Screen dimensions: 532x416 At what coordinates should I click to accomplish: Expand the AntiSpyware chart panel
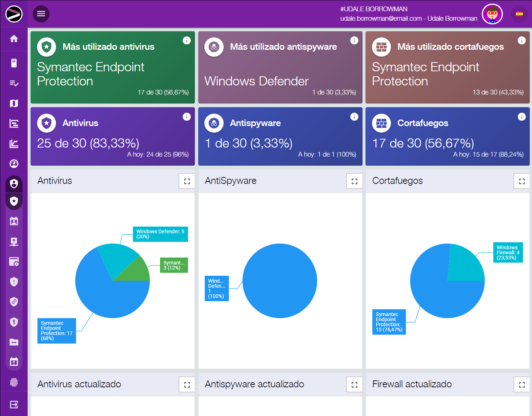point(354,181)
